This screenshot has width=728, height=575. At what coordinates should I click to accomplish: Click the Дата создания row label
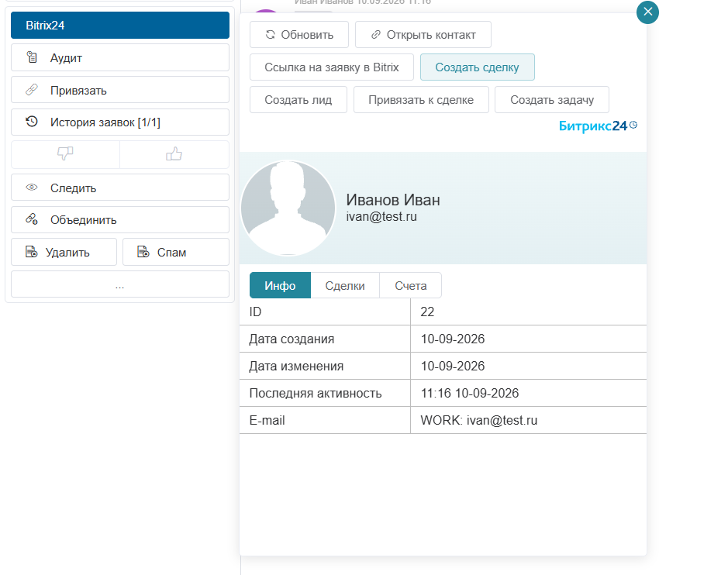(292, 339)
